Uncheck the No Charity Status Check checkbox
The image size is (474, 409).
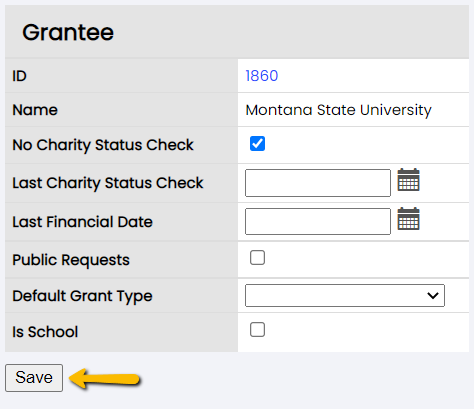(257, 144)
